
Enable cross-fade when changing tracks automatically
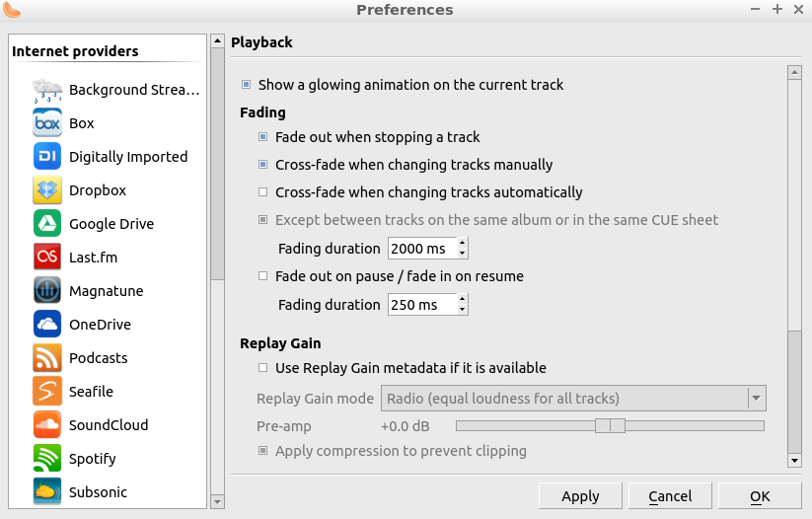pyautogui.click(x=263, y=192)
